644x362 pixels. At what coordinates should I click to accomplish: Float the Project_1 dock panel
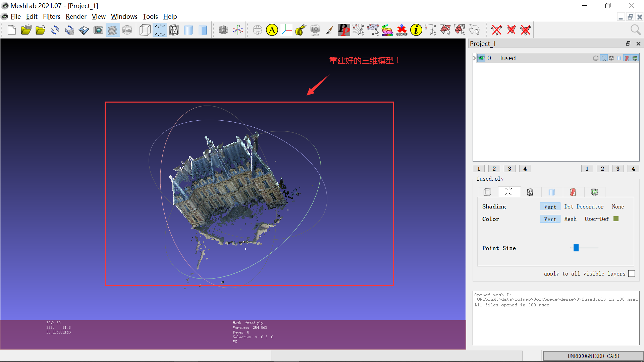coord(628,44)
